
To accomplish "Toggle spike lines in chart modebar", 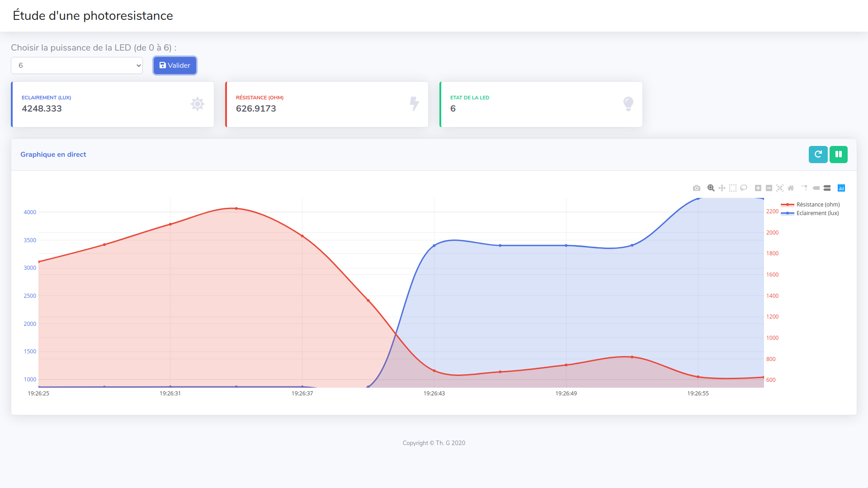I will [x=805, y=188].
